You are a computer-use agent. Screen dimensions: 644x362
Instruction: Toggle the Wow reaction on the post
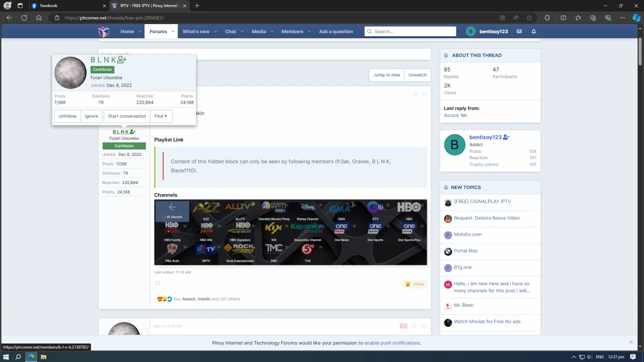[415, 284]
